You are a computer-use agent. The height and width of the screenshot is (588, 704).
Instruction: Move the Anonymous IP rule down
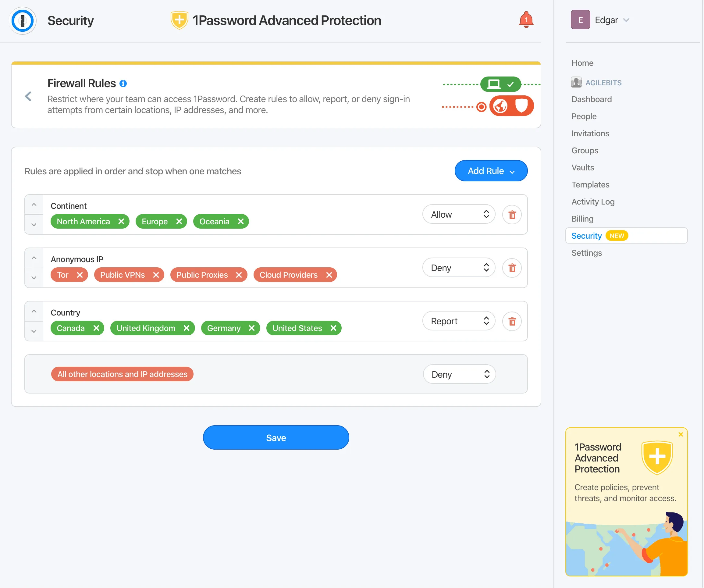pos(34,278)
